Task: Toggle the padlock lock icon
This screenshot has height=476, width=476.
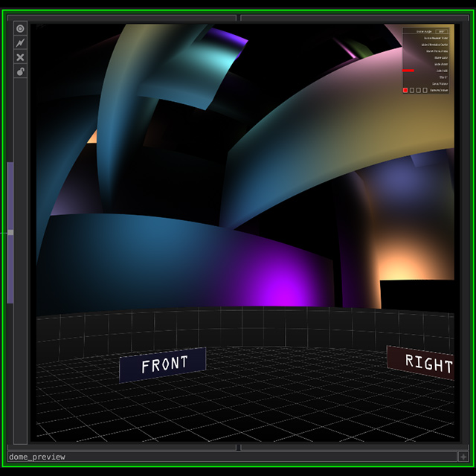Action: [x=20, y=71]
